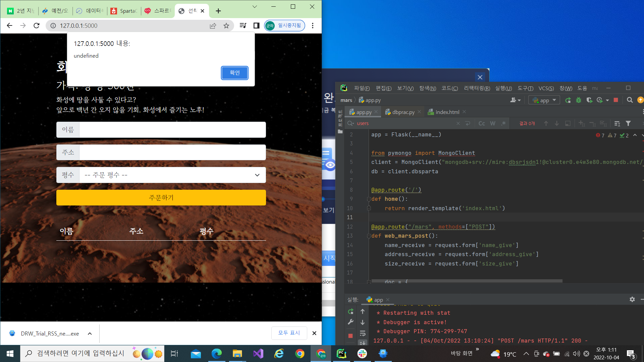
Task: Open search history dropdown in the find bar
Action: point(351,123)
